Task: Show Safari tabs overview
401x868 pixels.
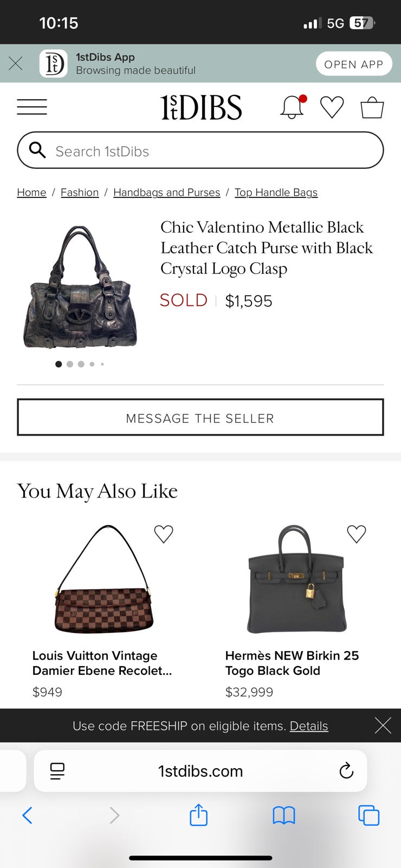Action: pyautogui.click(x=368, y=815)
